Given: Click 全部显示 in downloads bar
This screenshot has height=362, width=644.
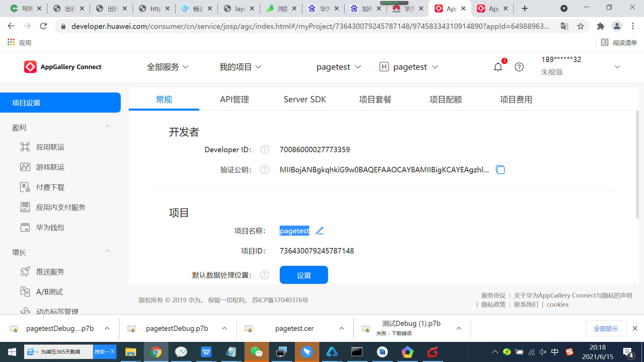Looking at the screenshot, I should point(605,328).
